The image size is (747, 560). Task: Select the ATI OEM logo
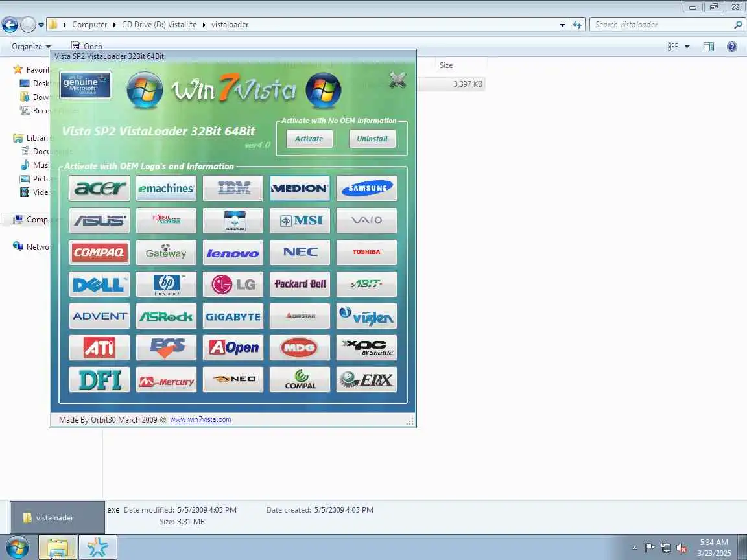click(99, 347)
